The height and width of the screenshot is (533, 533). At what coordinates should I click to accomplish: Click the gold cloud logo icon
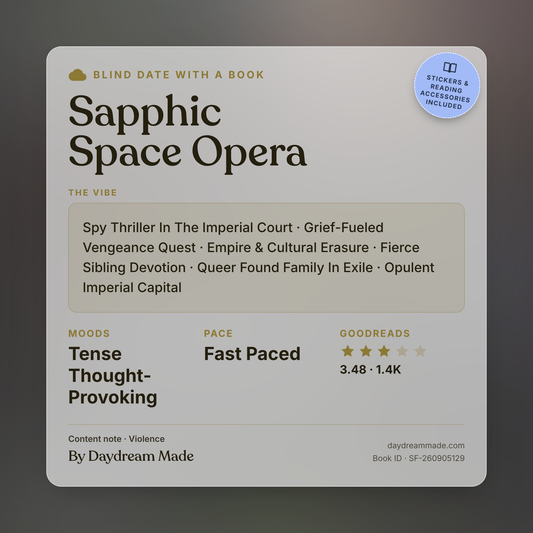[78, 75]
